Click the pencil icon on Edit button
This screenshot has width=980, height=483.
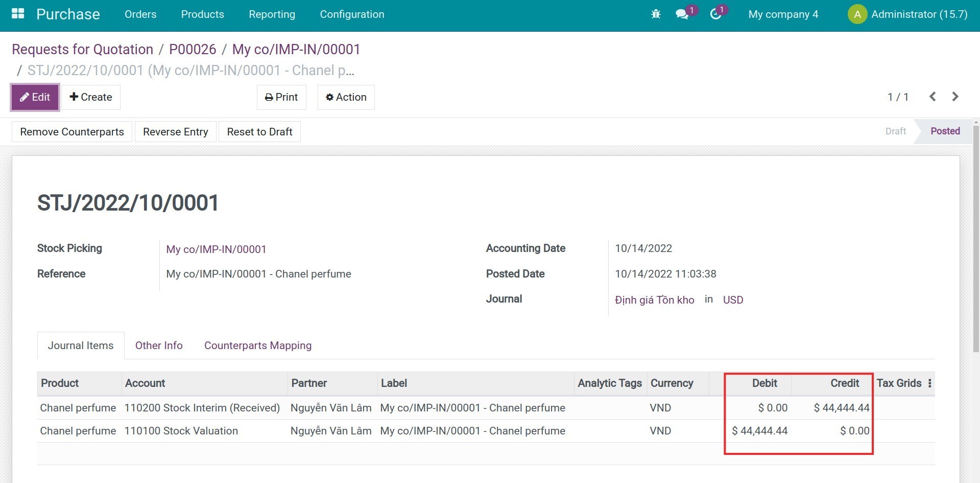pos(22,97)
